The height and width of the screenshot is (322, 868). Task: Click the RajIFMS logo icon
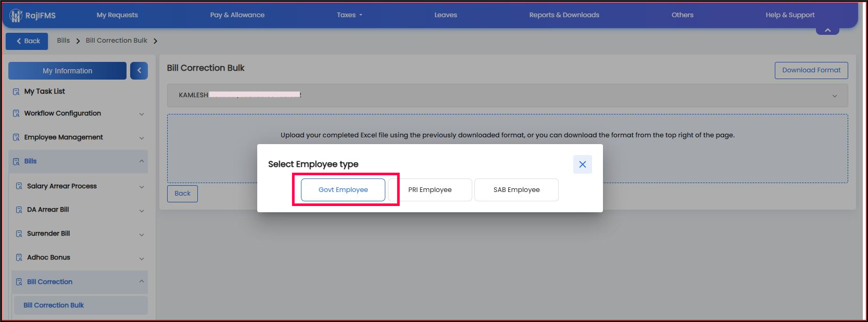point(16,15)
